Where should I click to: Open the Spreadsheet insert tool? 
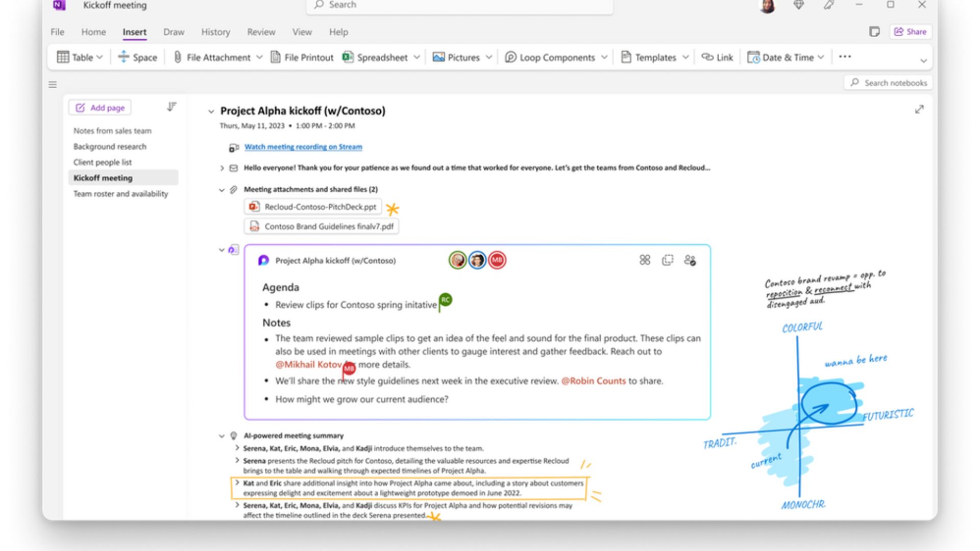click(x=380, y=57)
